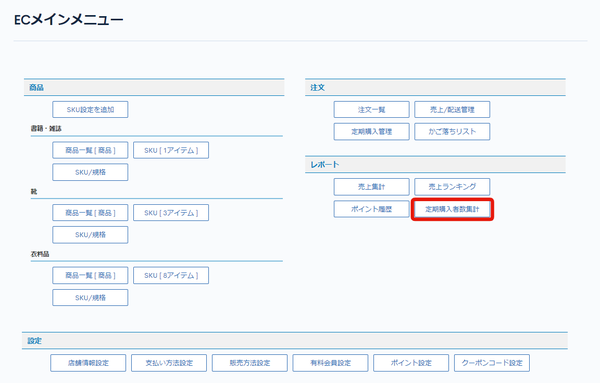The height and width of the screenshot is (383, 600).
Task: Open the 売上集計 report
Action: (x=372, y=187)
